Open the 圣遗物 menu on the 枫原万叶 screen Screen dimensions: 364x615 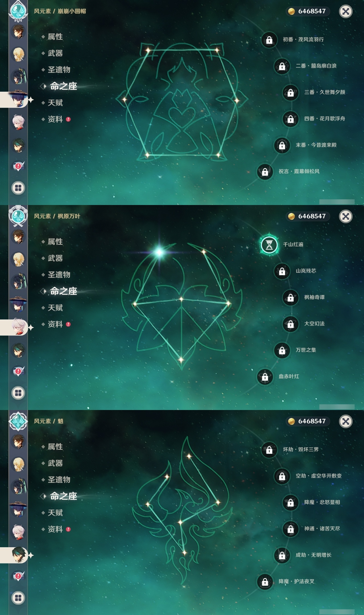(59, 275)
